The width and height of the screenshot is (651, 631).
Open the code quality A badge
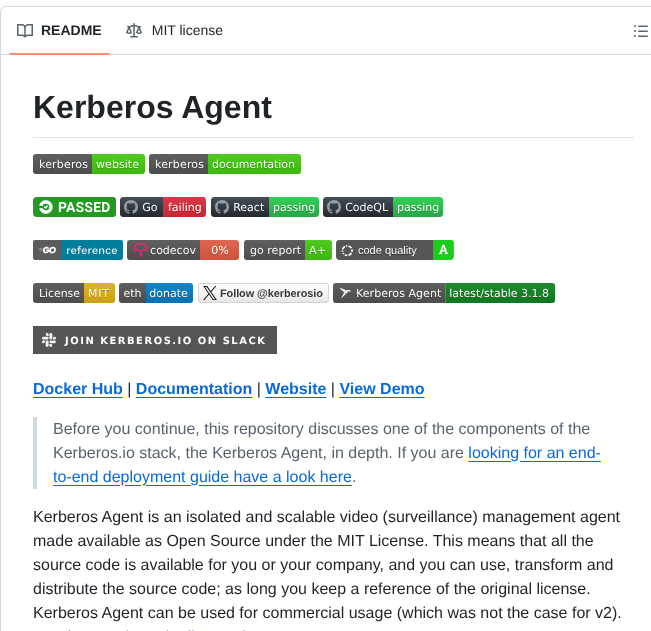395,250
